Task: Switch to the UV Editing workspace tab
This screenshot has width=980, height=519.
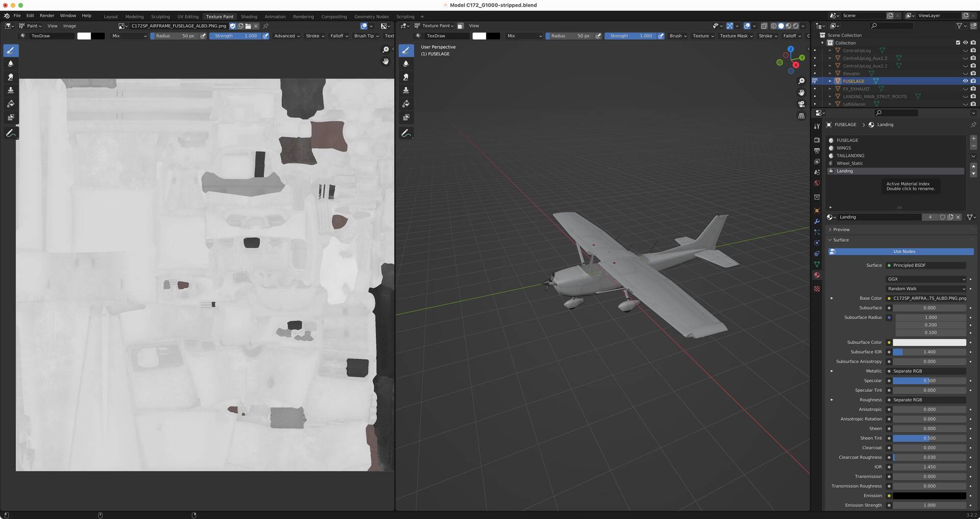Action: pos(188,16)
